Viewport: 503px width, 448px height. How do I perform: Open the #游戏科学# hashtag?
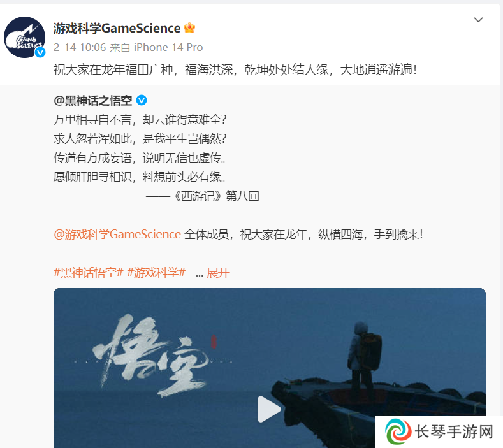pos(156,273)
